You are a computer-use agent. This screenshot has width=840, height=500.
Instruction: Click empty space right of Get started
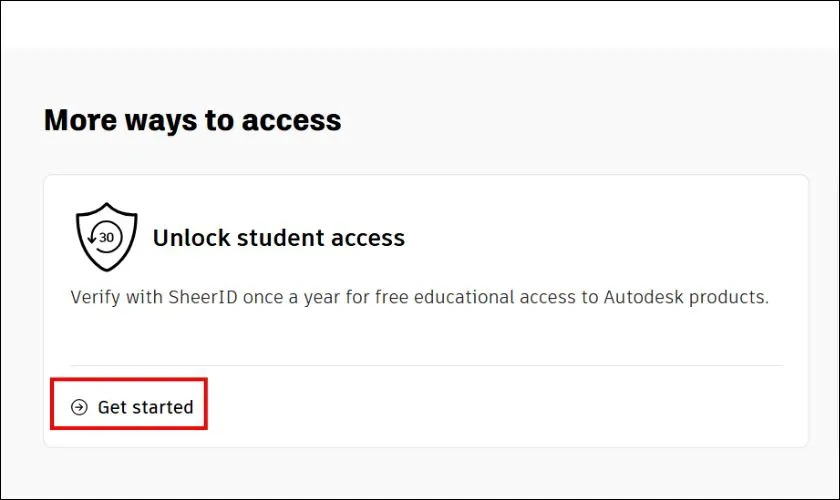point(500,407)
